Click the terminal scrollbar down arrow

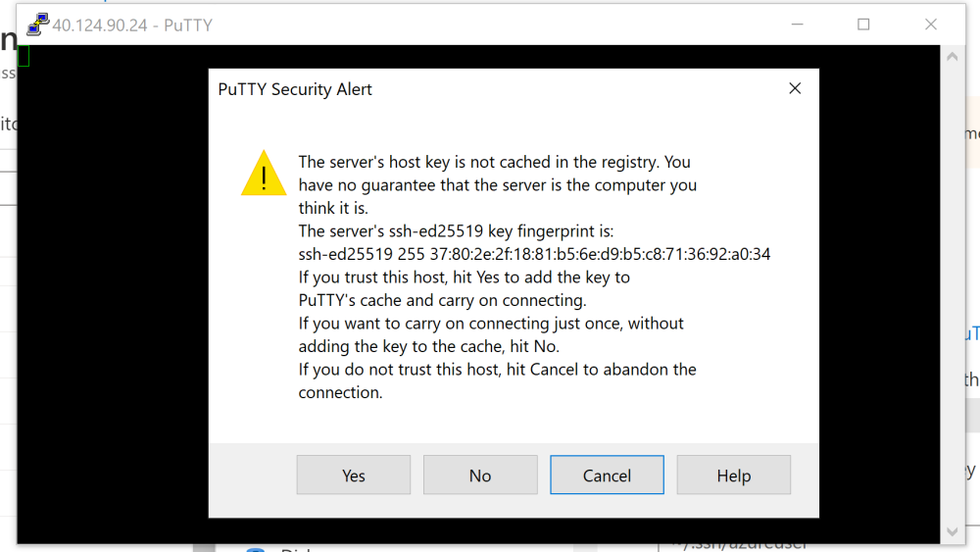click(x=951, y=531)
